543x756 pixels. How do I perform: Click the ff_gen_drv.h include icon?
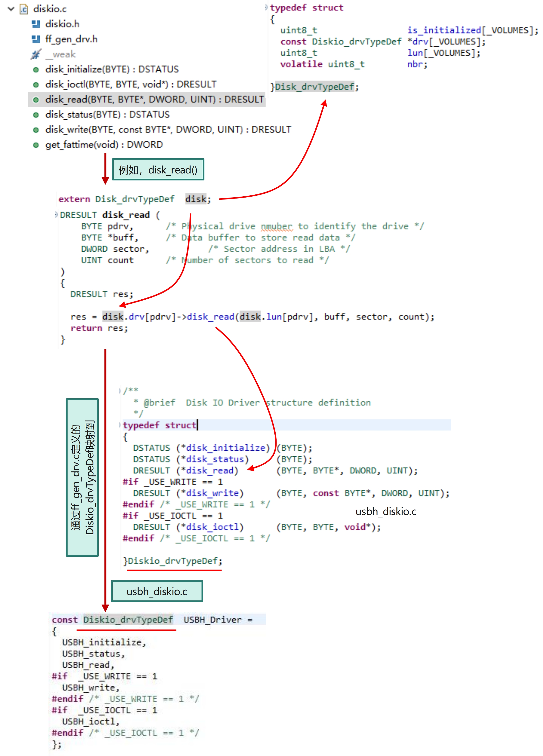click(36, 39)
